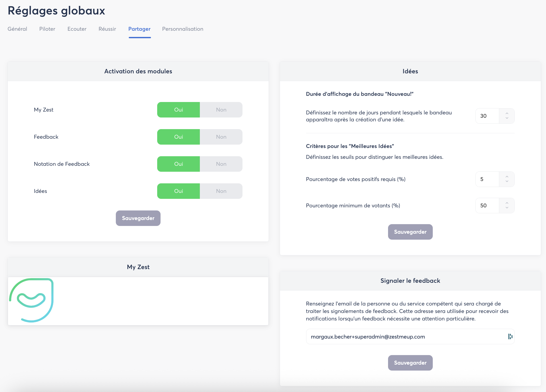Decrease minimum voters percentage with down arrow
The width and height of the screenshot is (546, 392).
click(x=507, y=208)
